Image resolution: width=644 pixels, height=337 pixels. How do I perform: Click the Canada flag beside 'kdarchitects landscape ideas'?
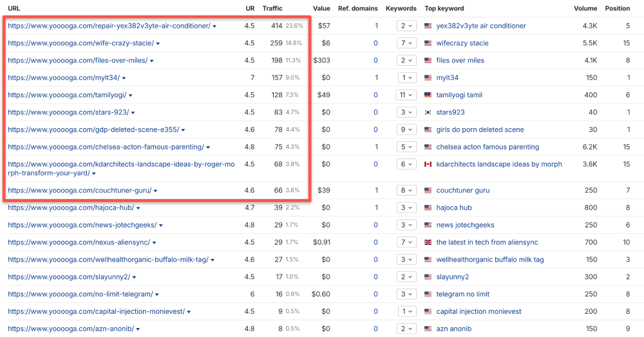pos(428,164)
